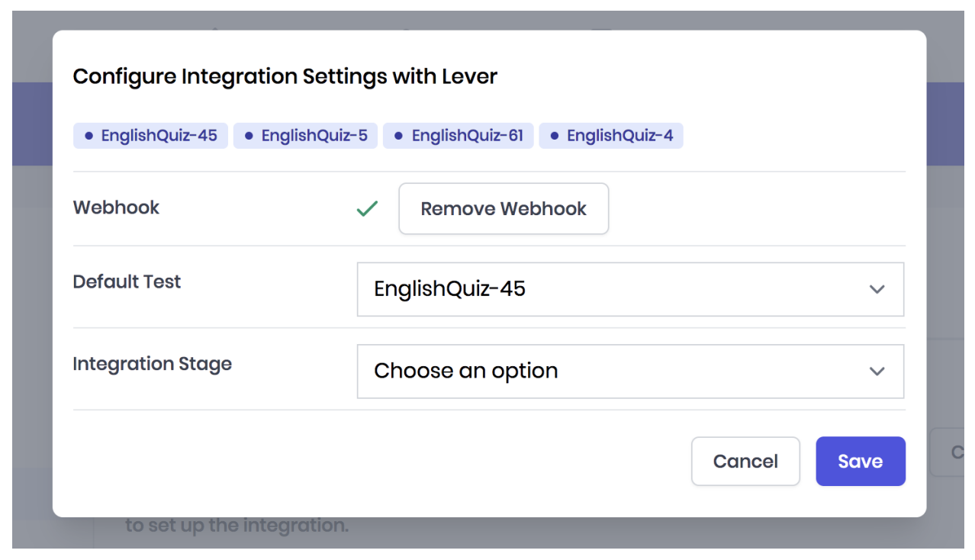The height and width of the screenshot is (560, 975).
Task: Click the green webhook checkmark icon
Action: [367, 208]
